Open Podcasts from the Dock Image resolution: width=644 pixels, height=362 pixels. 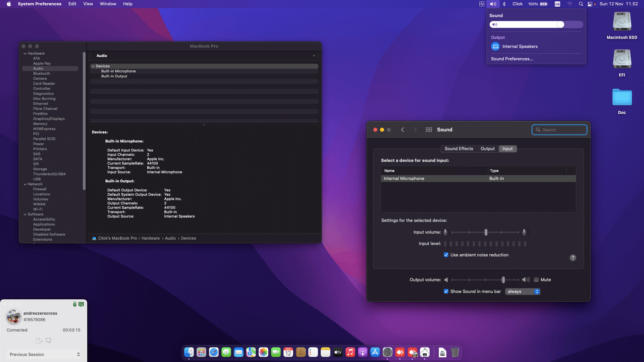[x=363, y=352]
